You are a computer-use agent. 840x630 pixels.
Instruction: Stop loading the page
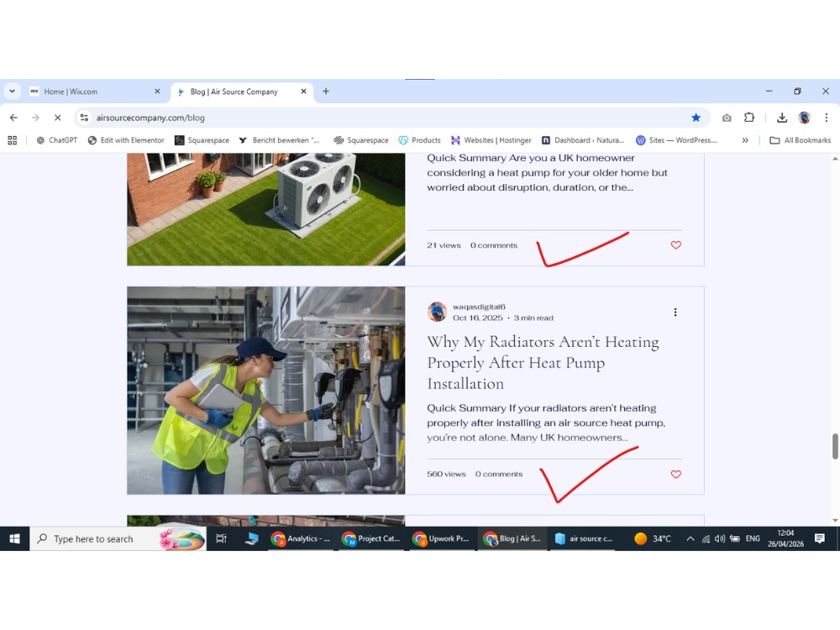tap(57, 118)
